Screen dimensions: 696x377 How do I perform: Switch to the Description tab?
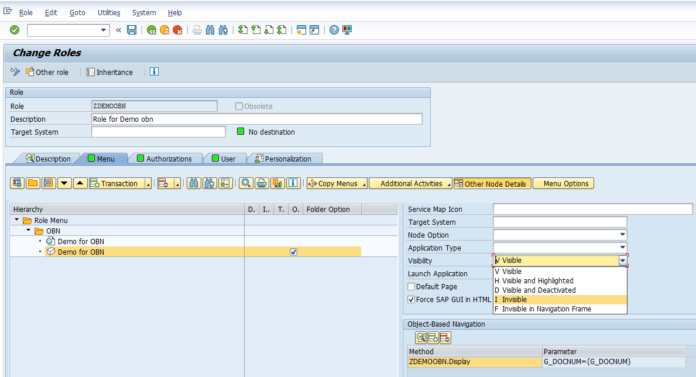click(x=48, y=159)
